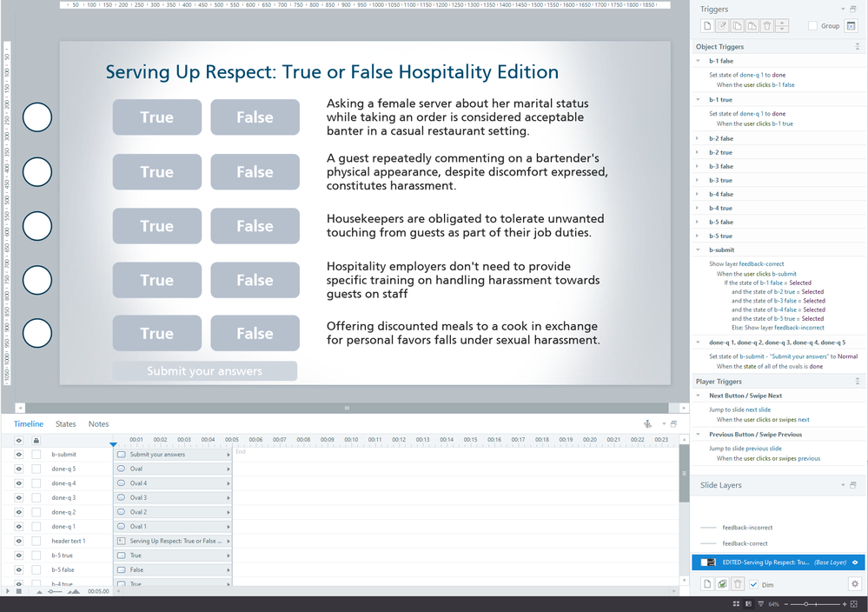The width and height of the screenshot is (868, 612).
Task: Play the timeline preview
Action: click(8, 591)
